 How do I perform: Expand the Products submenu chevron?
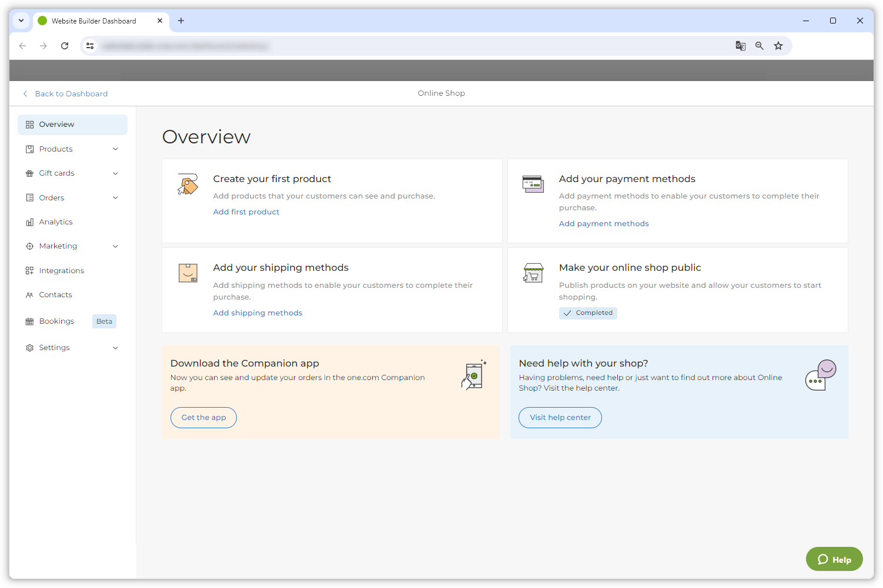115,149
